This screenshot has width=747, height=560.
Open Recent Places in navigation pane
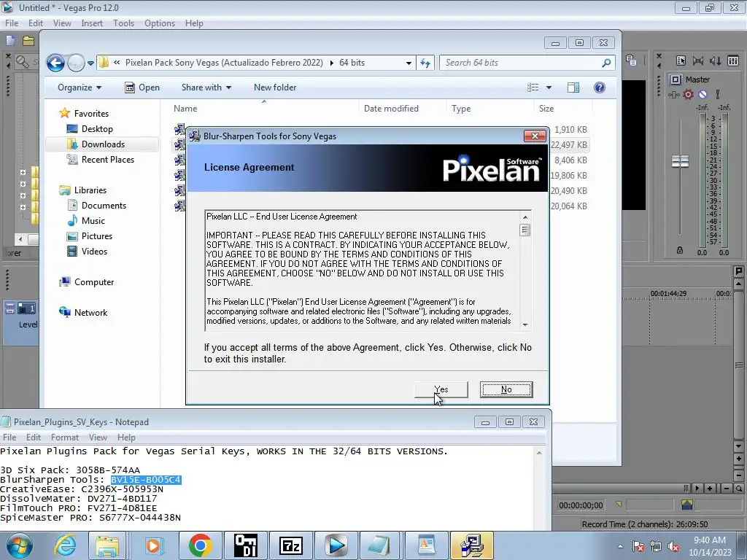pos(108,160)
